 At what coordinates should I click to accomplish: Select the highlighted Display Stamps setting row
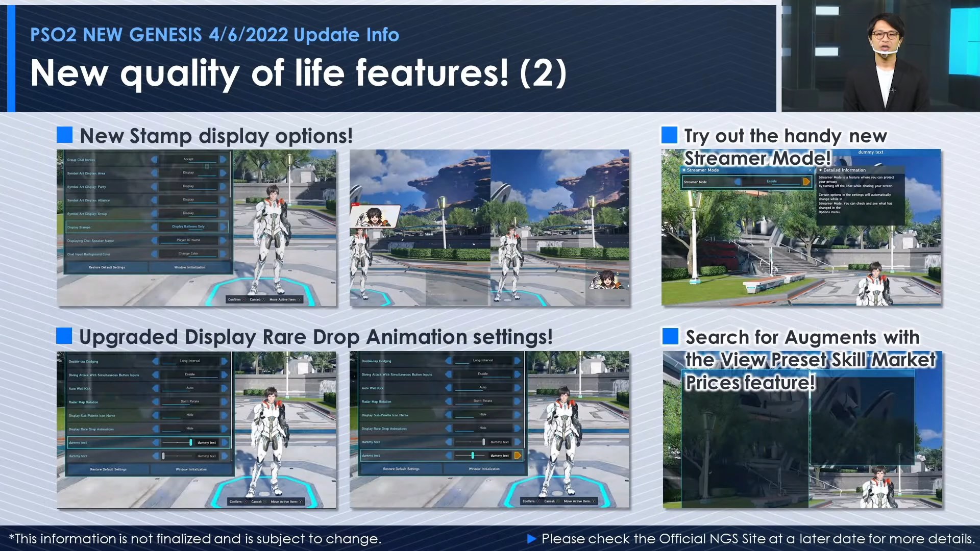click(x=147, y=227)
